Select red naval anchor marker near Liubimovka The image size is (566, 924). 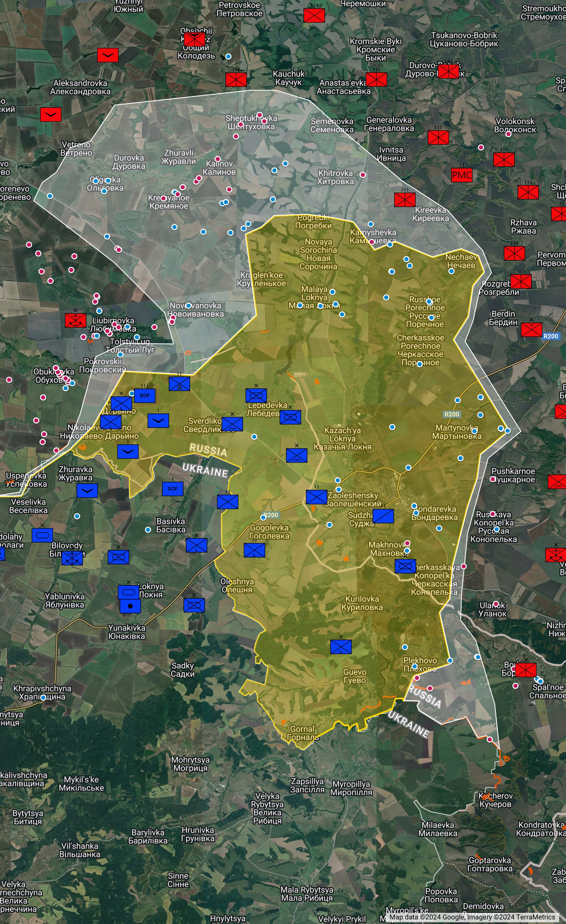[75, 320]
